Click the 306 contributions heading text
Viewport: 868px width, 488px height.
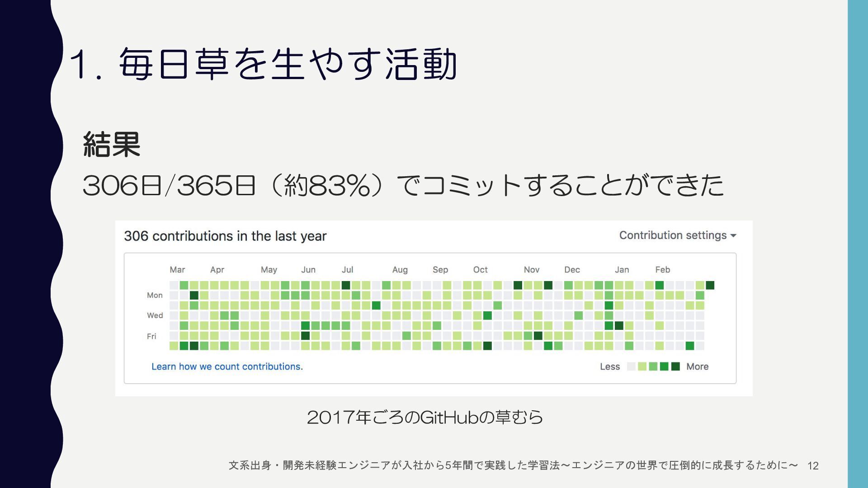(x=225, y=236)
